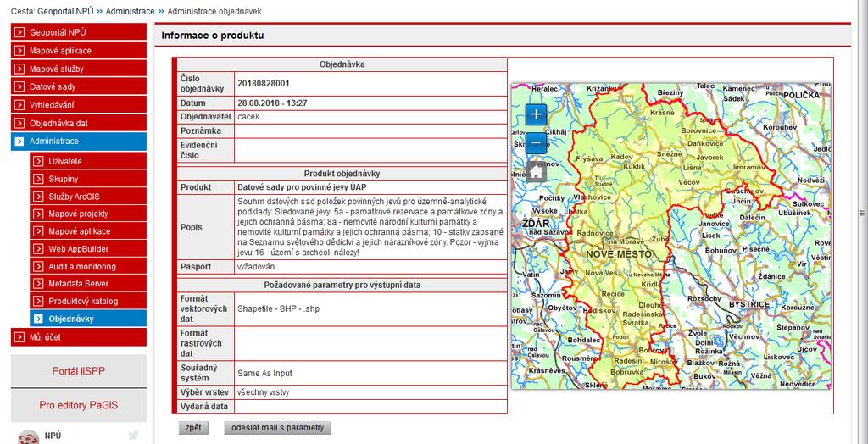
Task: Click odeslat mail s parametry button
Action: coord(277,428)
